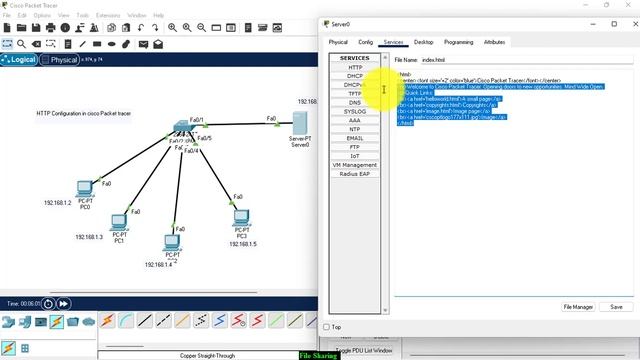640x360 pixels.
Task: Copy the selection using the copy icon
Action: 111,28
